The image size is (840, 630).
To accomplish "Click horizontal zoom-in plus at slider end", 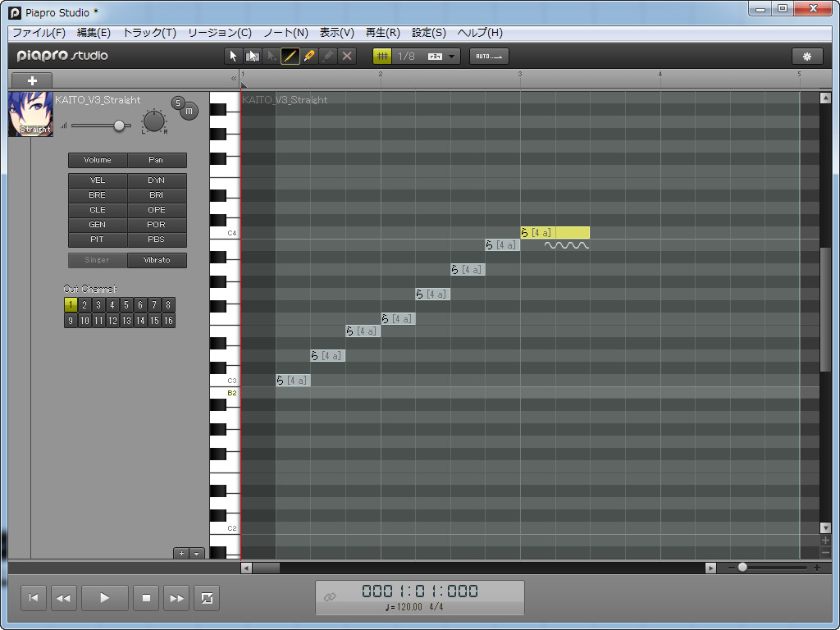I will 817,568.
